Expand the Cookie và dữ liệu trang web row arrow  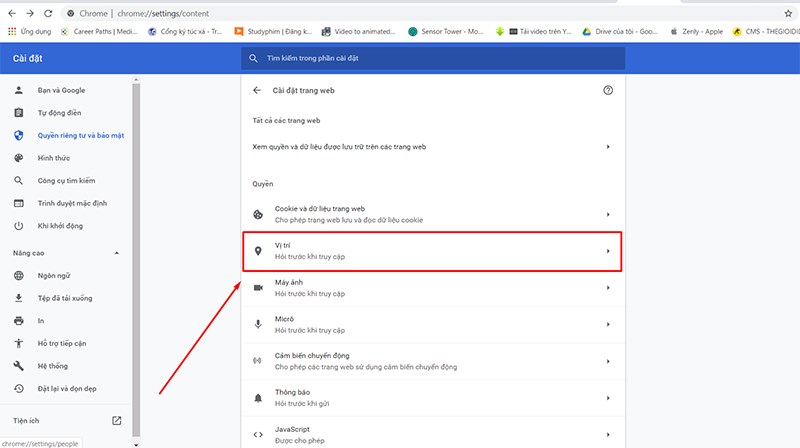click(608, 215)
